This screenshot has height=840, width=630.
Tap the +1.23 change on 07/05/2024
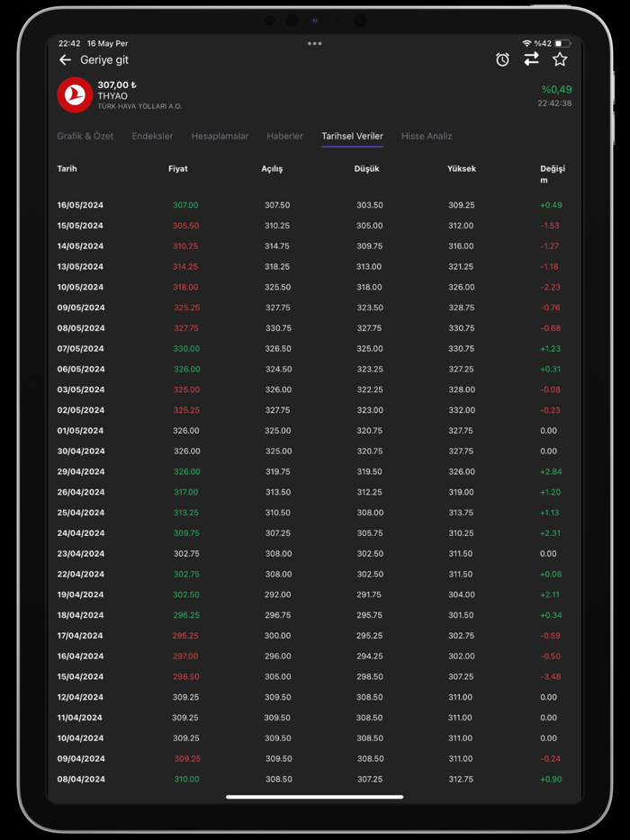(x=551, y=349)
